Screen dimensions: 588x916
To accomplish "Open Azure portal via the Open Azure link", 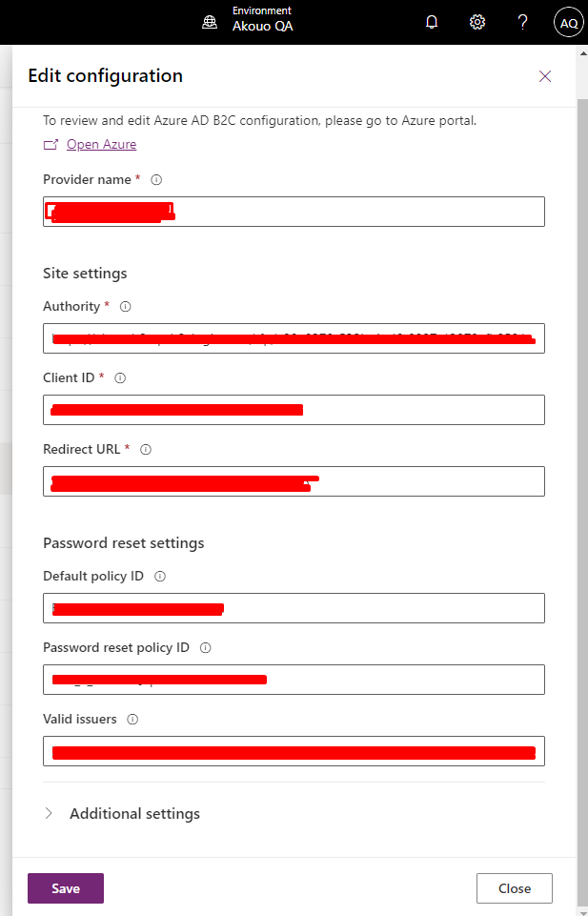I will [101, 144].
